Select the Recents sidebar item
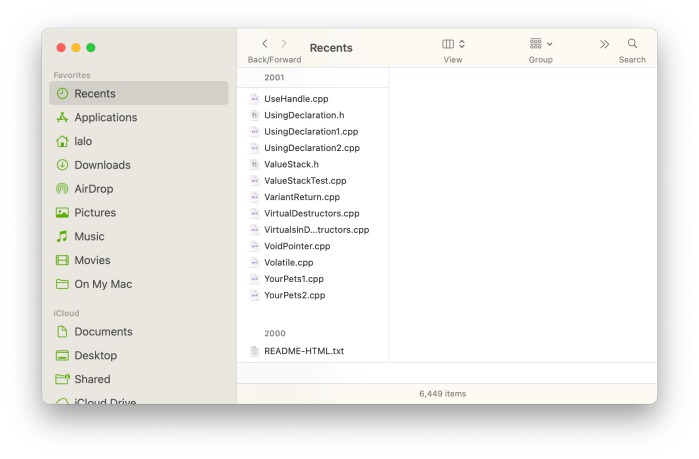 (95, 93)
